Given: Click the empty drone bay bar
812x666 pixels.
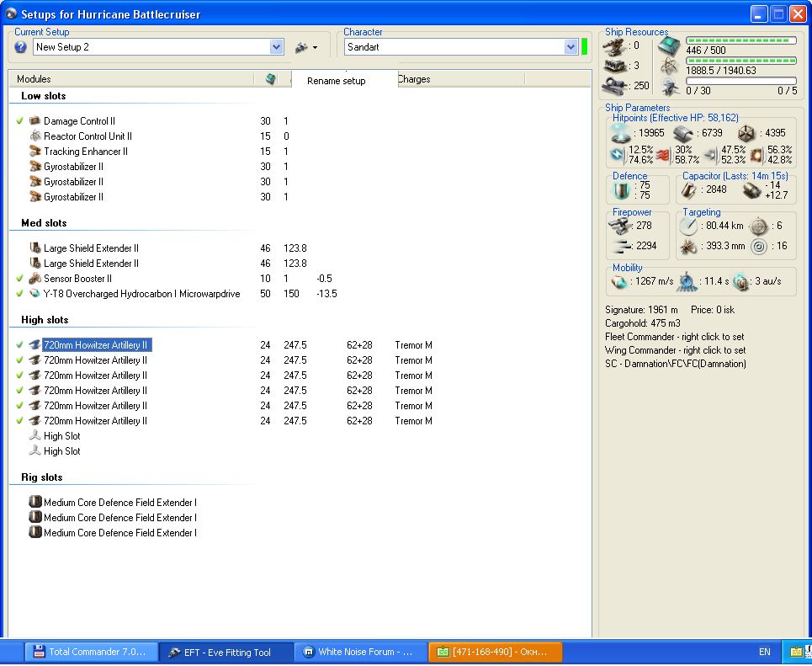Looking at the screenshot, I should (x=741, y=81).
